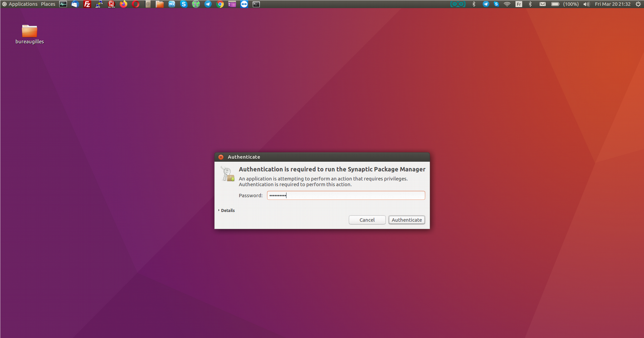Click the Authenticate button

406,220
